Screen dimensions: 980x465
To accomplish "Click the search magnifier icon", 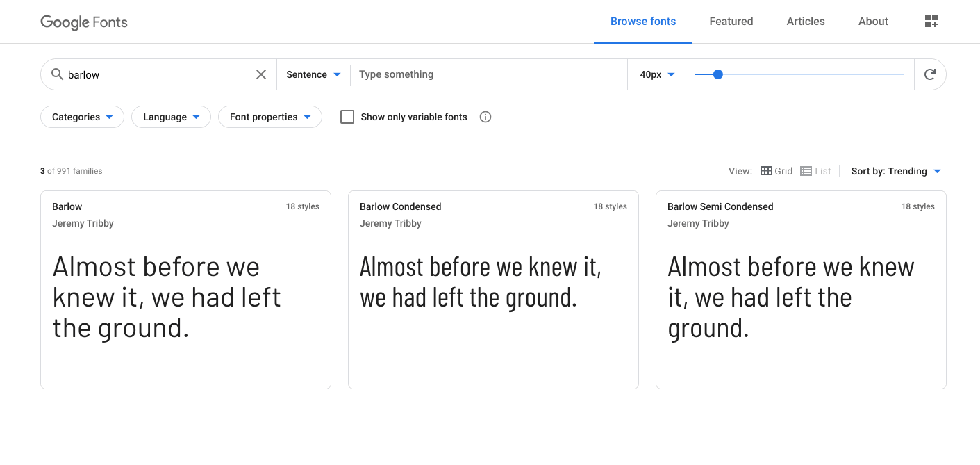I will coord(58,74).
